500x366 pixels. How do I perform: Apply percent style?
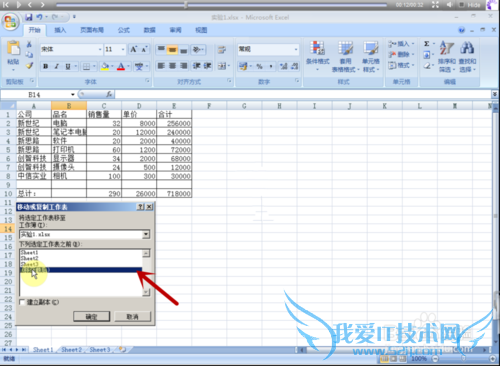[x=260, y=66]
